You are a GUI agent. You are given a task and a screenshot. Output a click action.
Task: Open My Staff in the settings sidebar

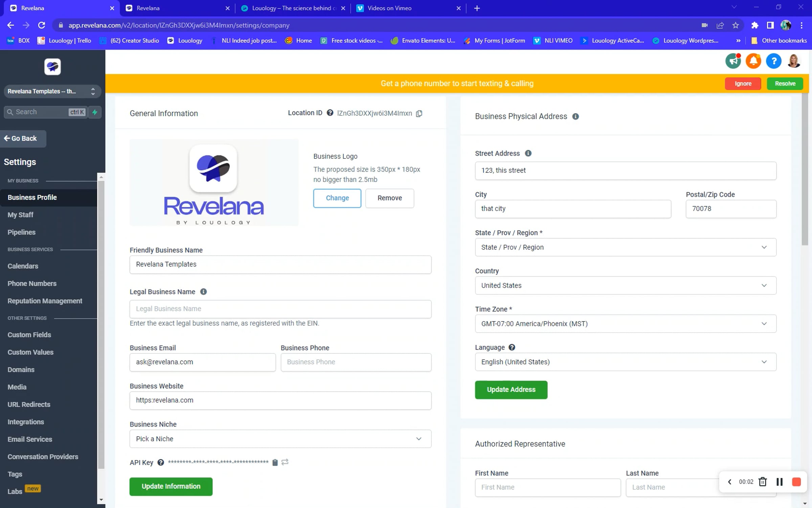tap(20, 215)
